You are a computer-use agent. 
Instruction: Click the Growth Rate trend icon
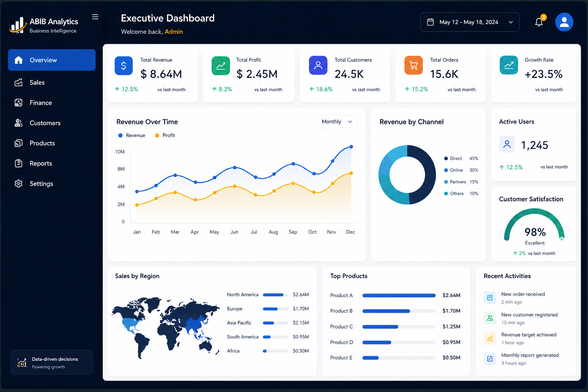(509, 65)
